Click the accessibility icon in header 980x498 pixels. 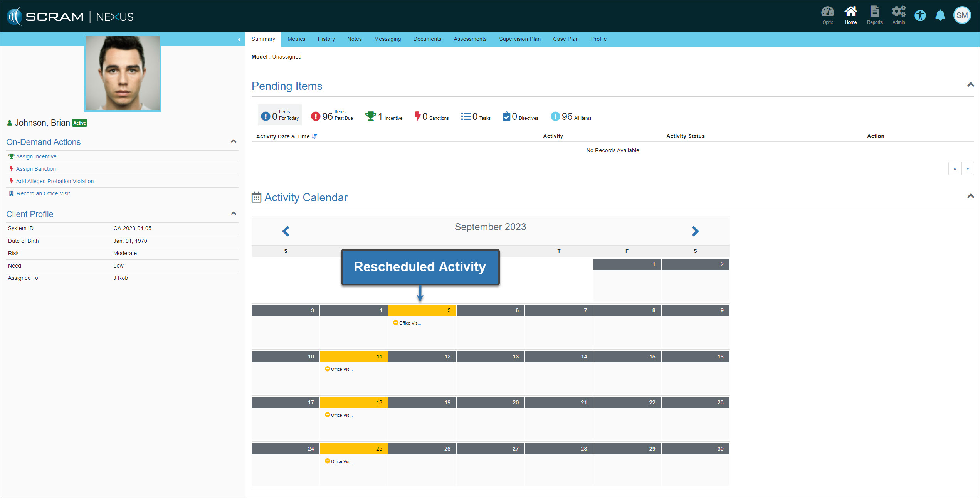pyautogui.click(x=920, y=16)
